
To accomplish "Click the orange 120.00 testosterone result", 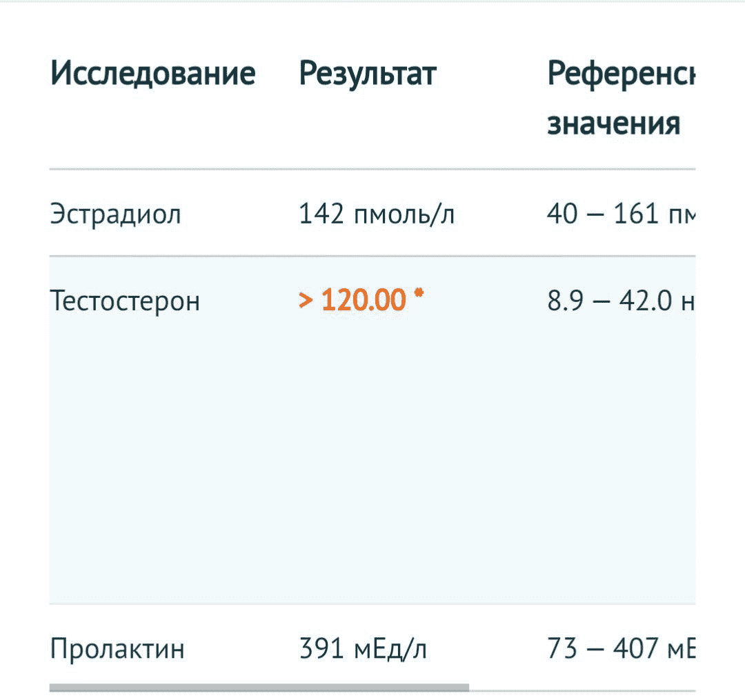I will coord(364,301).
